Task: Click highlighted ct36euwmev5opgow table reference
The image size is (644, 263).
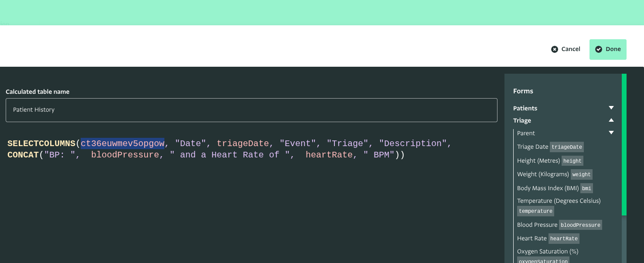Action: (123, 143)
